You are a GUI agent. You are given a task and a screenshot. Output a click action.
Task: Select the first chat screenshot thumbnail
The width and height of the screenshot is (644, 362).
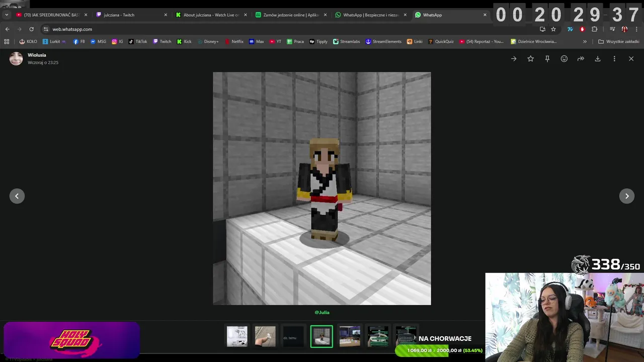tap(378, 337)
